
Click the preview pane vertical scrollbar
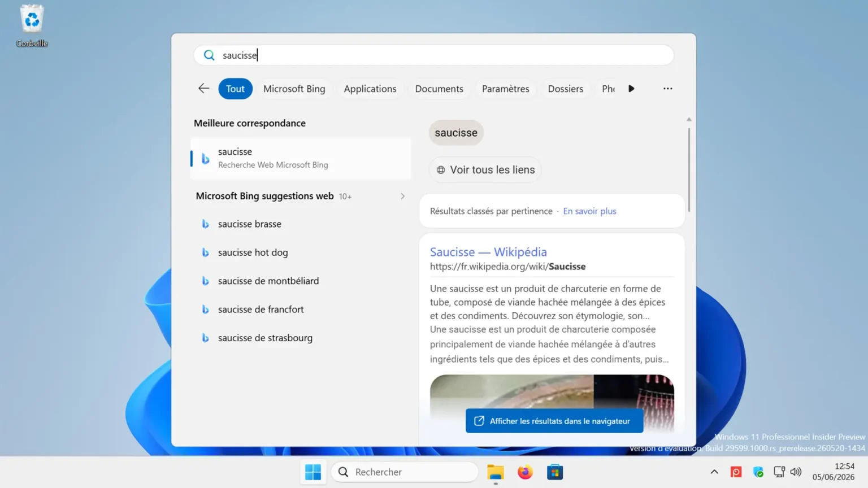tap(688, 169)
